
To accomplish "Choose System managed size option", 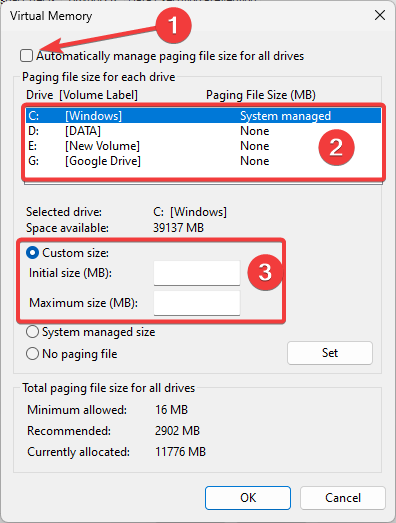I will [x=32, y=332].
